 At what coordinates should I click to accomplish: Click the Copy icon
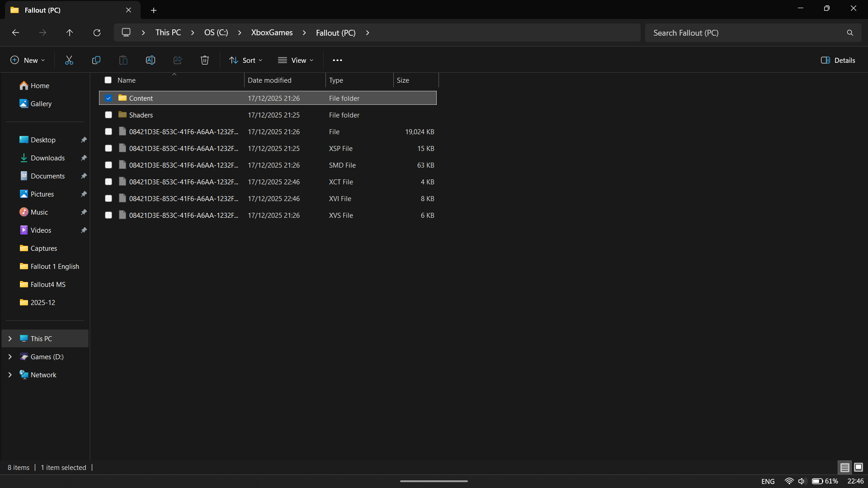tap(96, 60)
